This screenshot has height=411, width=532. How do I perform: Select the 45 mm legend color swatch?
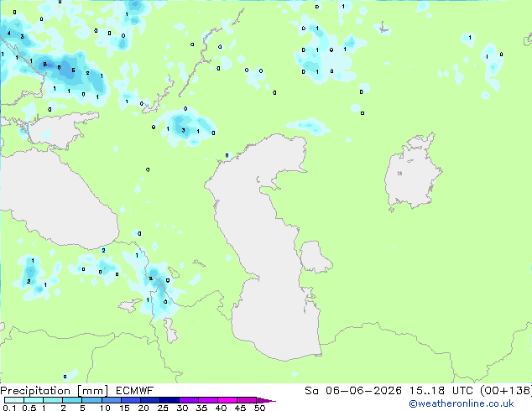(247, 400)
